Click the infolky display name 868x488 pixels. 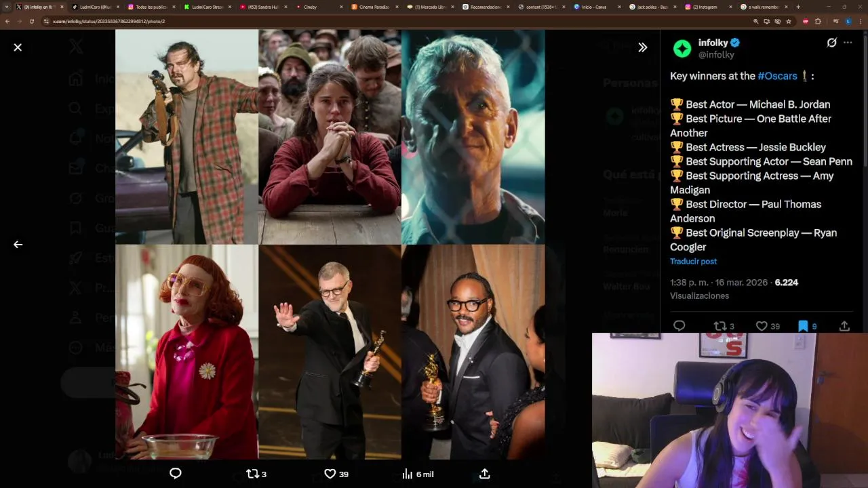tap(713, 43)
